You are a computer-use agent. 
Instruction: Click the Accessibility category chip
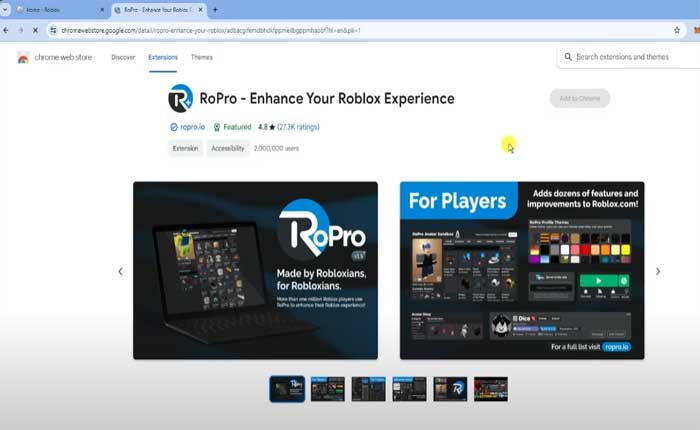tap(228, 148)
